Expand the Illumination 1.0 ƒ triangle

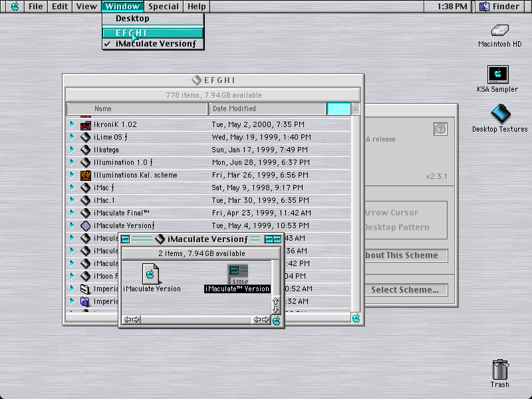pyautogui.click(x=72, y=162)
